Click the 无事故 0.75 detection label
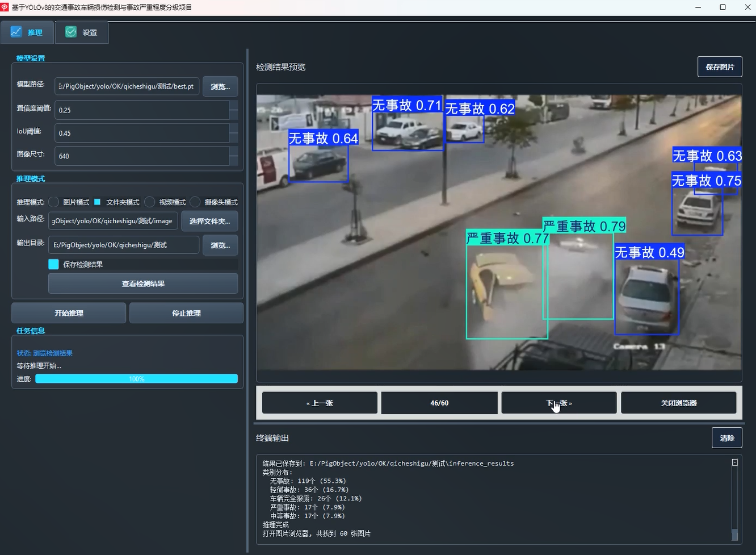 click(707, 181)
